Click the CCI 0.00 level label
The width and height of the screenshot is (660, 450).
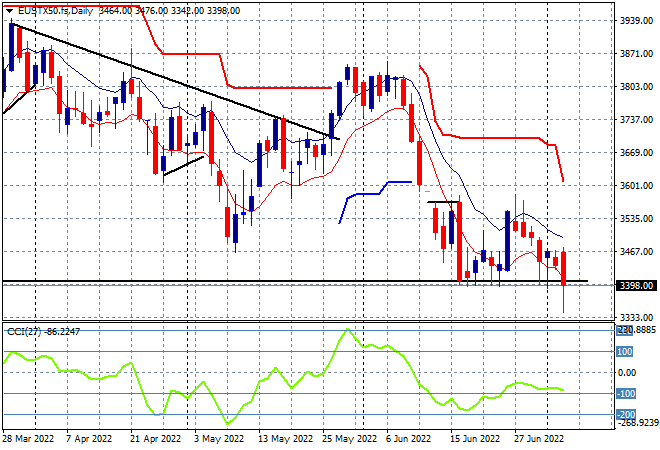pyautogui.click(x=627, y=373)
